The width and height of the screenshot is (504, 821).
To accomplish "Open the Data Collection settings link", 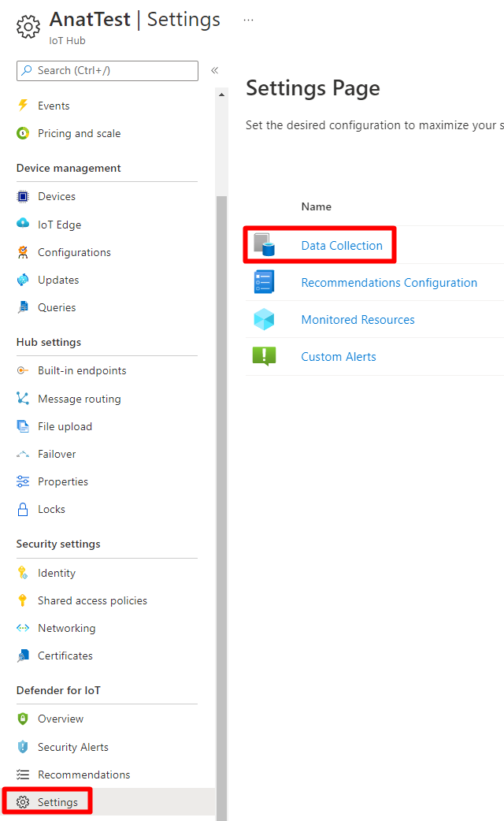I will click(342, 245).
